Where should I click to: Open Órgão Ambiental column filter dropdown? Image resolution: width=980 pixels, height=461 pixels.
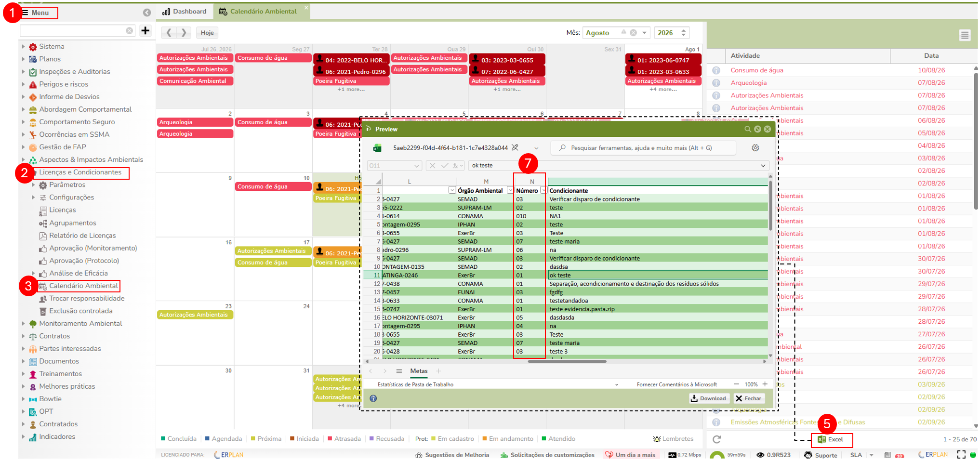510,191
